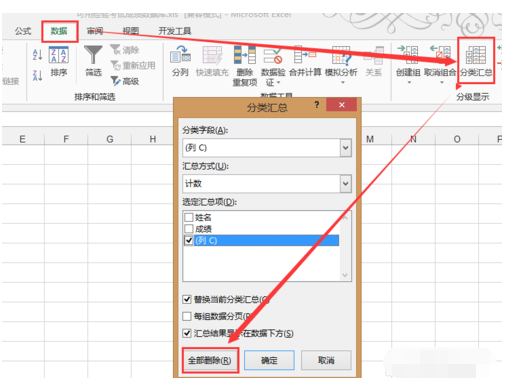The image size is (520, 378).
Task: Click the 全部删除(R) button
Action: tap(210, 360)
